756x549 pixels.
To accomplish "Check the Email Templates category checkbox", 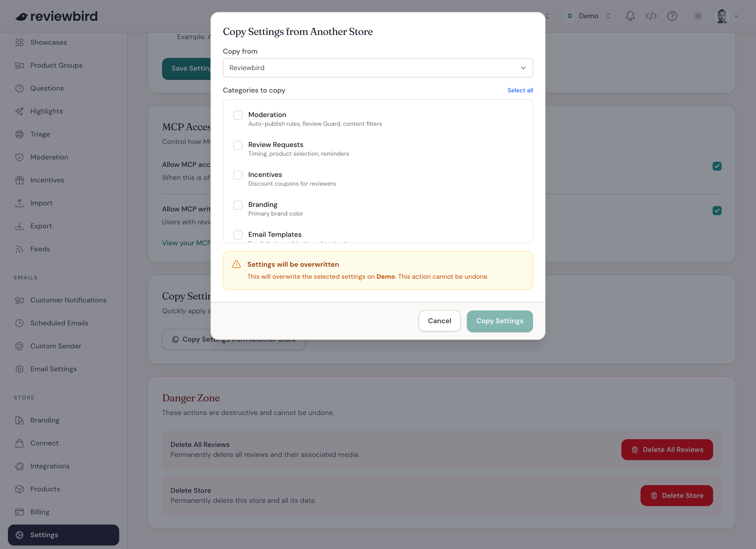I will pos(238,235).
